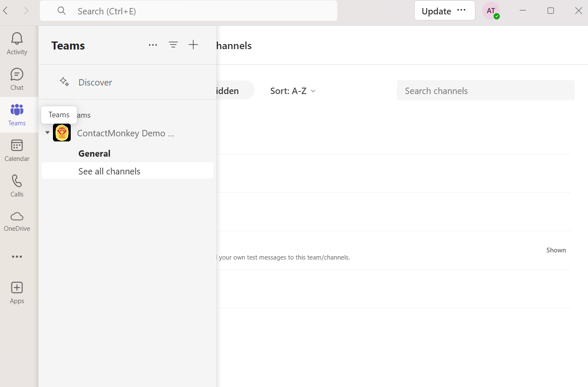The width and height of the screenshot is (588, 387).
Task: Open the General channel
Action: click(94, 153)
